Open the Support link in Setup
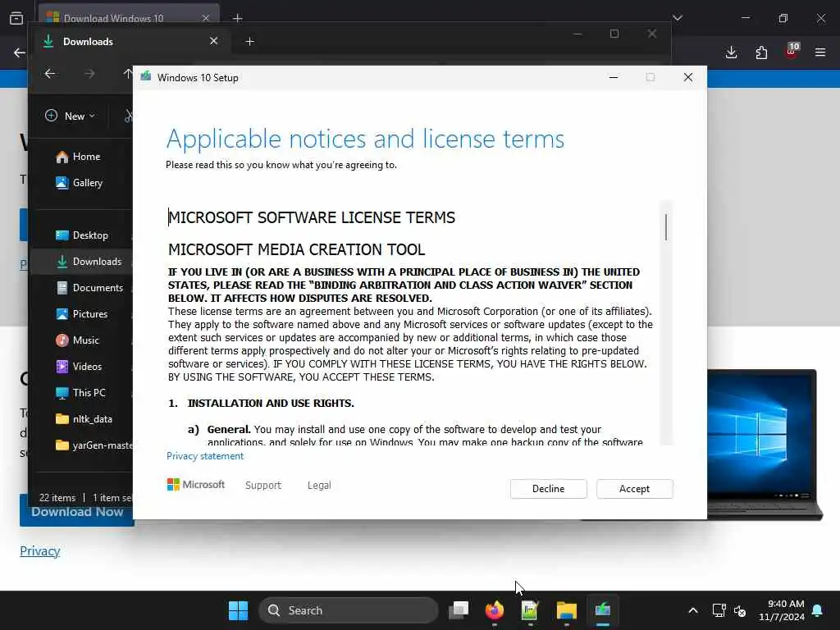 pyautogui.click(x=263, y=485)
